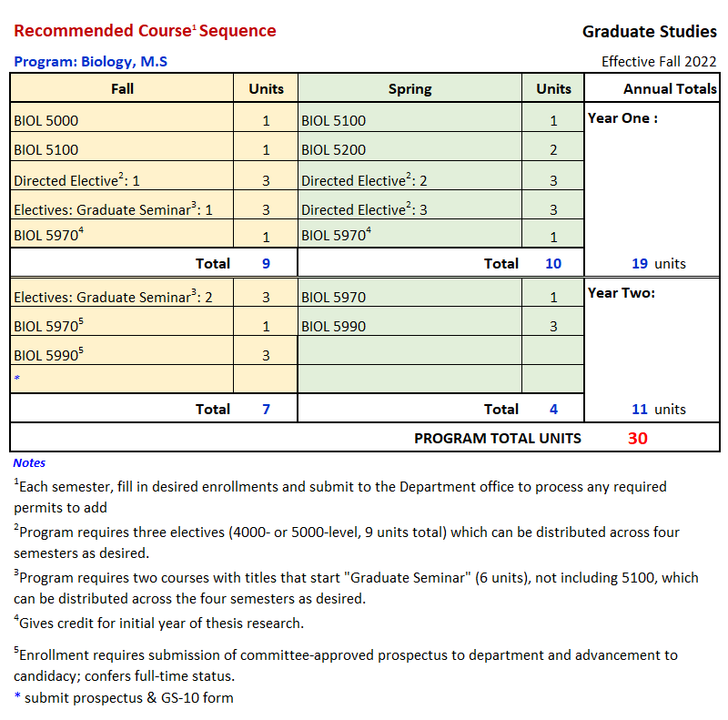Click the "19 units" annual total
728x720 pixels.
pos(658,264)
